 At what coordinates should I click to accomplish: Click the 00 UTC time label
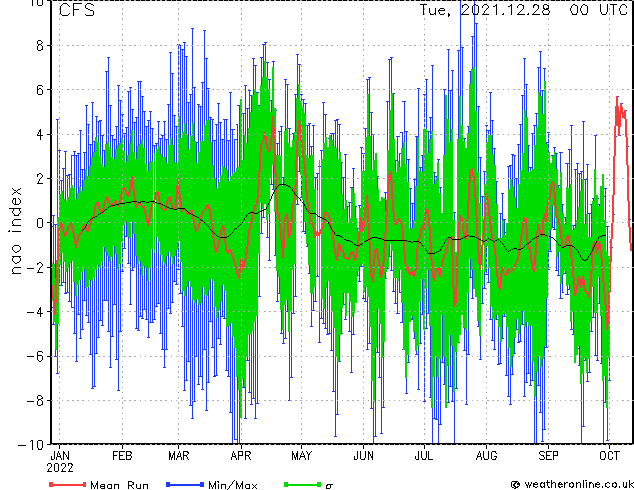(x=598, y=10)
